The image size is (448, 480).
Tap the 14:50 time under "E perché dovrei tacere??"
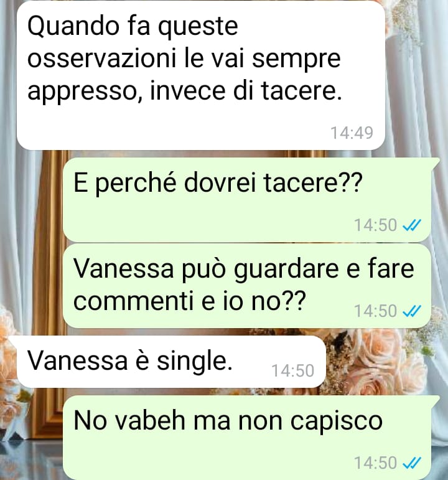click(x=375, y=225)
